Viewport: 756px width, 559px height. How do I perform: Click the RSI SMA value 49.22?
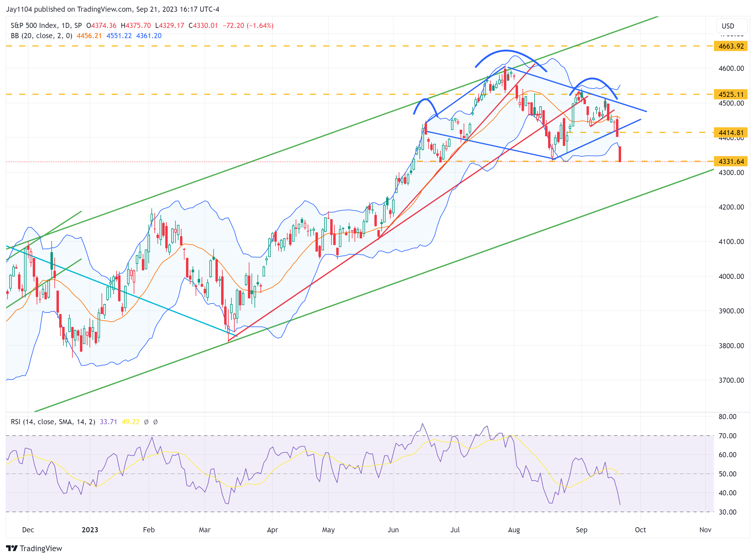point(130,422)
